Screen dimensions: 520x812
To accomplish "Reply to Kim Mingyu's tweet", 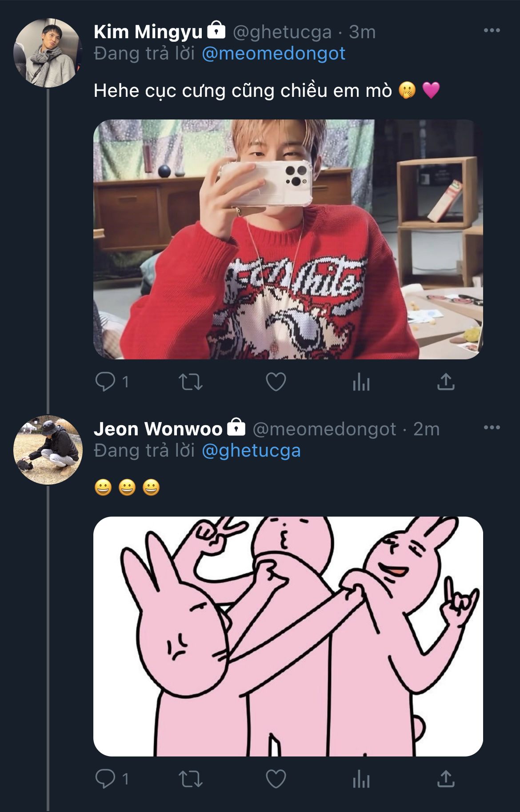I will pos(105,382).
